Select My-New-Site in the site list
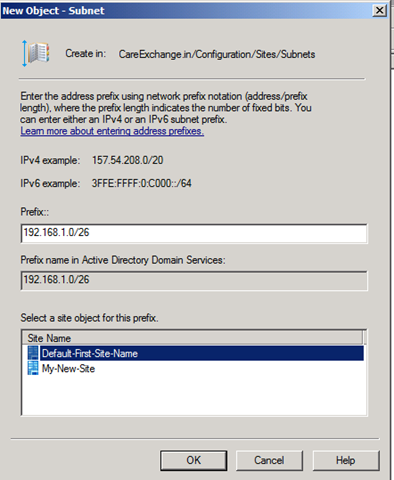The height and width of the screenshot is (480, 394). [68, 369]
